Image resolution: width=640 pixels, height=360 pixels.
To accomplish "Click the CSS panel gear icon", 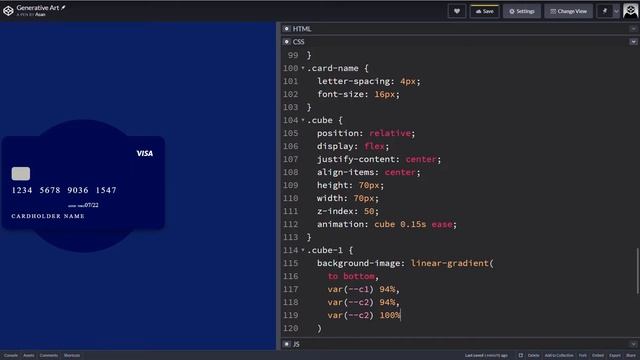I will coord(287,42).
